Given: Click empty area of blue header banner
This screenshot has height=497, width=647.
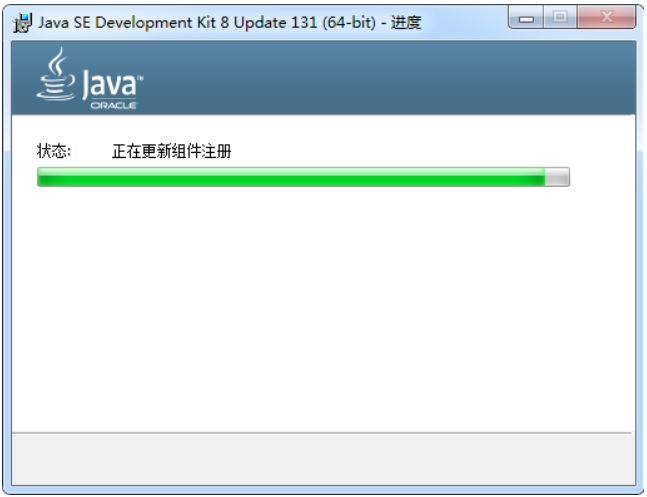Looking at the screenshot, I should [388, 78].
